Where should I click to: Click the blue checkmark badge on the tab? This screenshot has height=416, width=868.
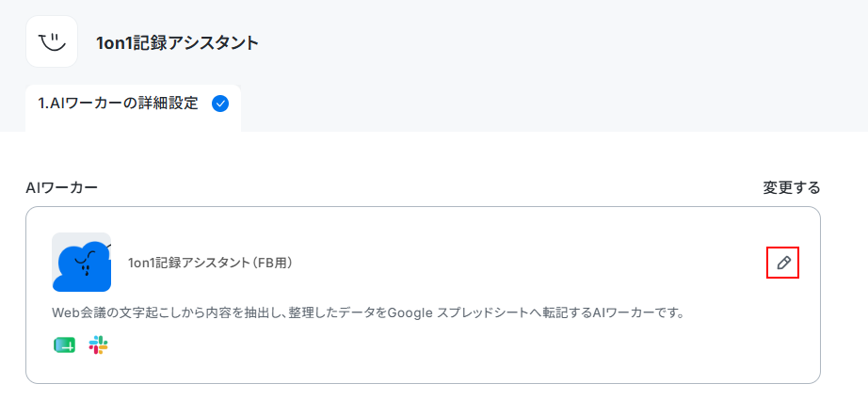(220, 104)
